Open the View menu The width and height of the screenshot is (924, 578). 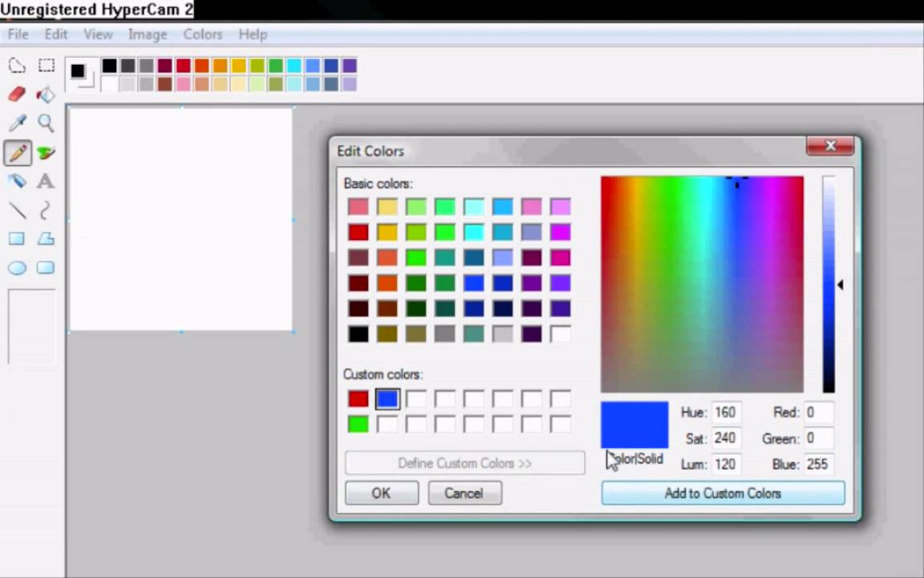[x=98, y=35]
